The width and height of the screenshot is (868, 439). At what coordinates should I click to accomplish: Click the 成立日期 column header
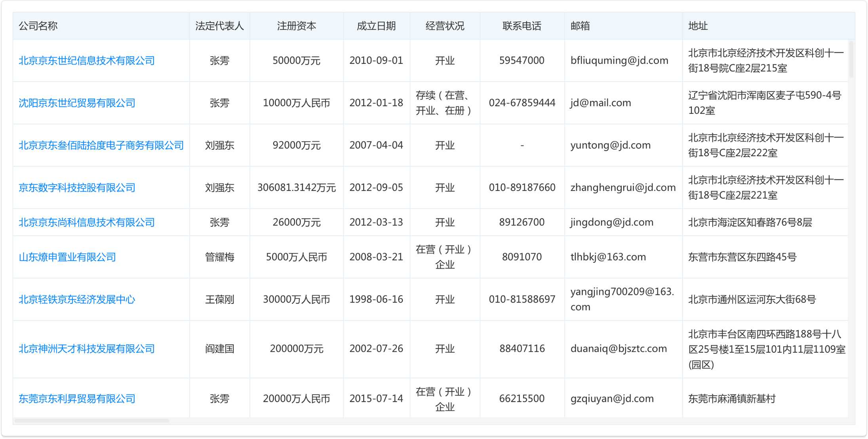coord(376,26)
